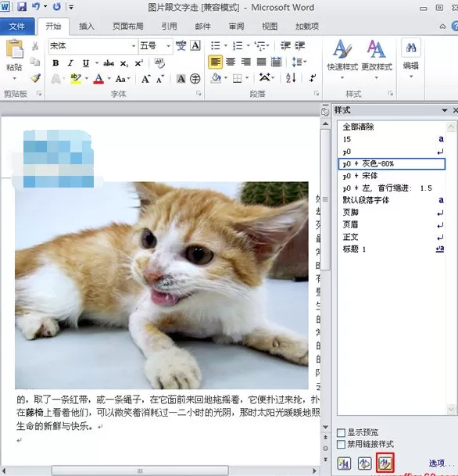Image resolution: width=458 pixels, height=476 pixels.
Task: Toggle strikethrough formatting
Action: tap(109, 63)
